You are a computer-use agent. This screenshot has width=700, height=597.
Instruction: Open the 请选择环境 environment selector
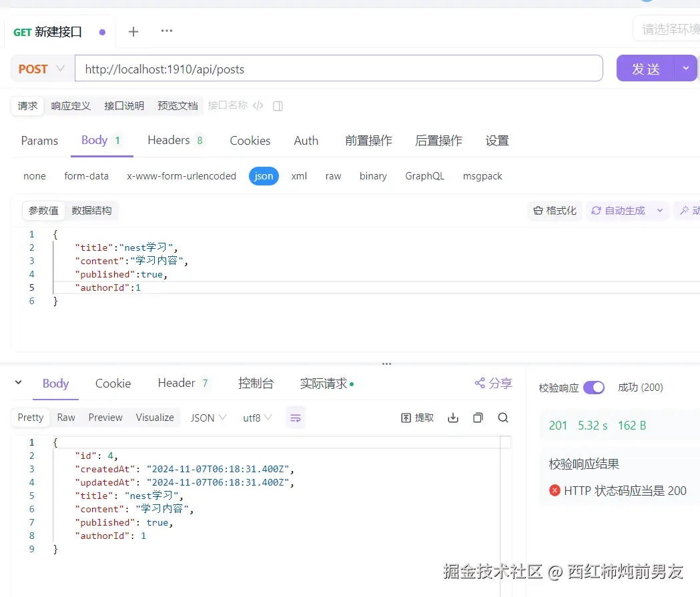pyautogui.click(x=667, y=29)
